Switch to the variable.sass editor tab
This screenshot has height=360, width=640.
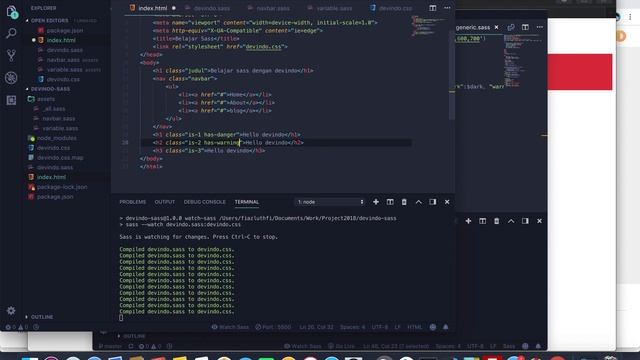pyautogui.click(x=334, y=8)
